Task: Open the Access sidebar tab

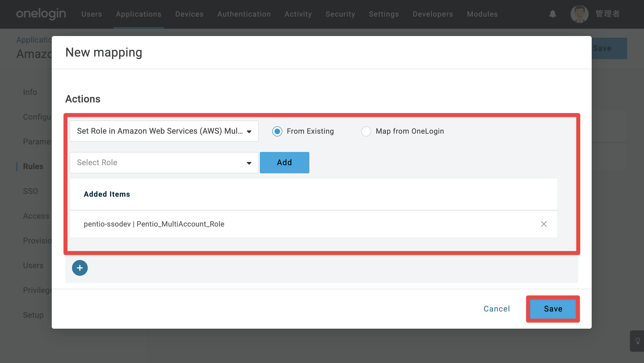Action: (x=36, y=216)
